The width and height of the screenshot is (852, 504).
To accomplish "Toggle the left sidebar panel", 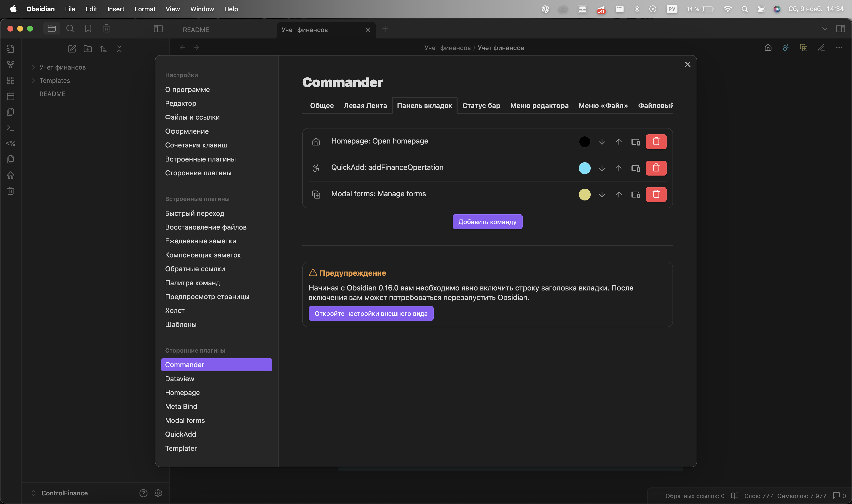I will click(158, 29).
